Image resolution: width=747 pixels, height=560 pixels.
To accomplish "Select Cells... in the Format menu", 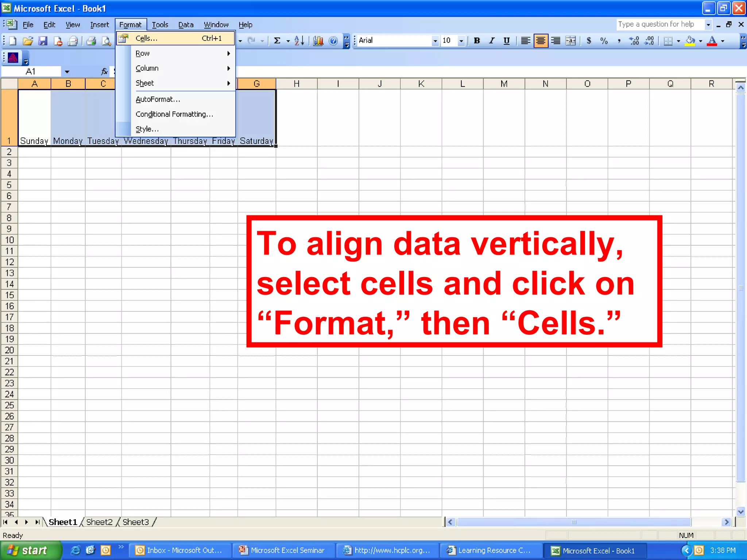I will [175, 38].
